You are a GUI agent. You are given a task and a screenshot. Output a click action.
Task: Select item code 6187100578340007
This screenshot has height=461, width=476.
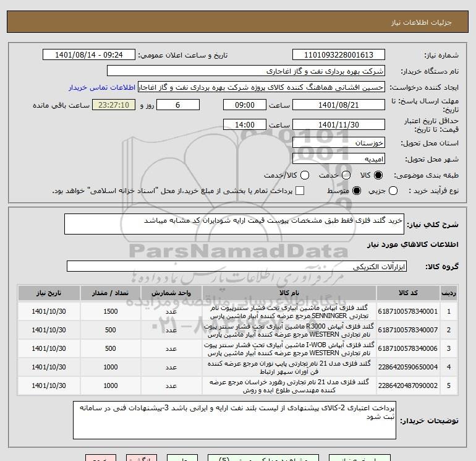(x=408, y=330)
